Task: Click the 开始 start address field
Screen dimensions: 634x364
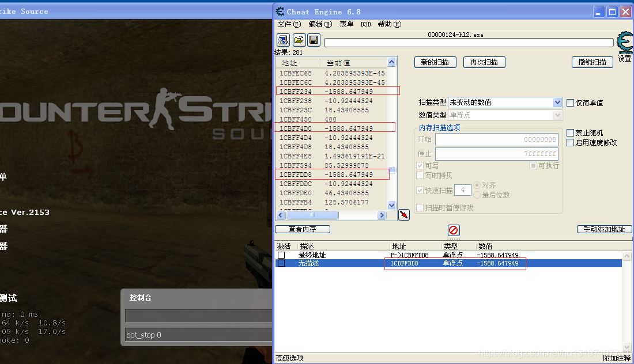Action: pyautogui.click(x=497, y=139)
